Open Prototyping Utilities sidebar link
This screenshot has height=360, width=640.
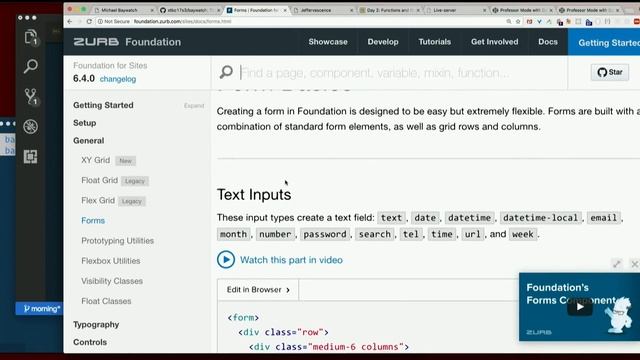118,240
